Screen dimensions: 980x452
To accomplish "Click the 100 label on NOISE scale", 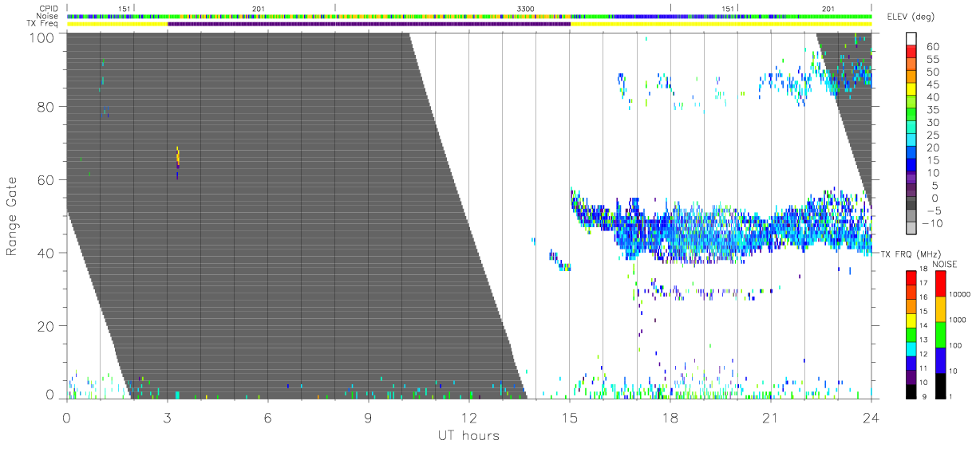I will pyautogui.click(x=956, y=346).
